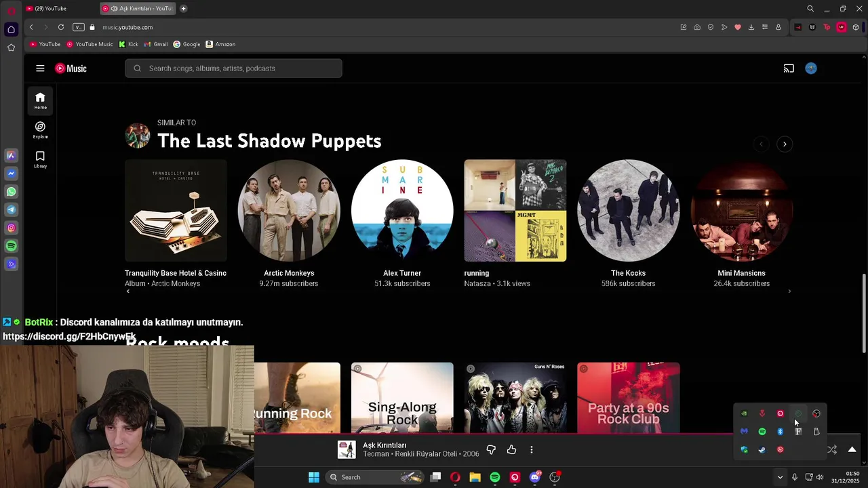Image resolution: width=868 pixels, height=488 pixels.
Task: Click the Cast to device icon
Action: point(789,68)
